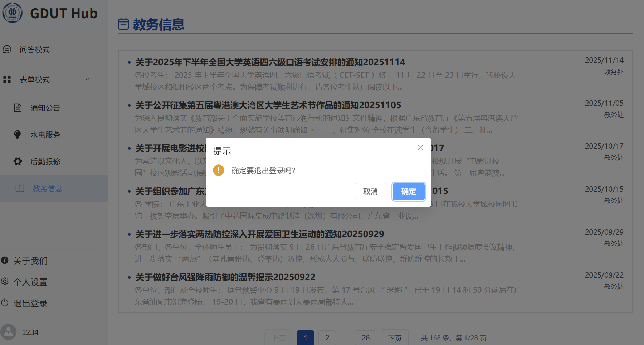Image resolution: width=644 pixels, height=345 pixels.
Task: Click the light bulb icon for 水电服务
Action: click(x=18, y=135)
